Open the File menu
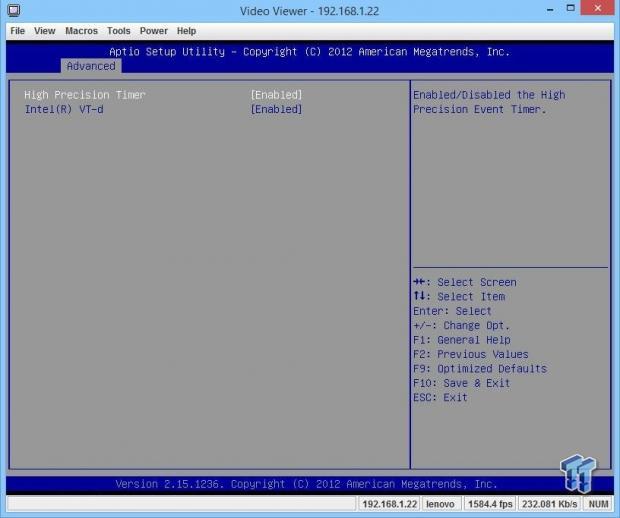Screen dimensions: 620x518 pos(17,31)
